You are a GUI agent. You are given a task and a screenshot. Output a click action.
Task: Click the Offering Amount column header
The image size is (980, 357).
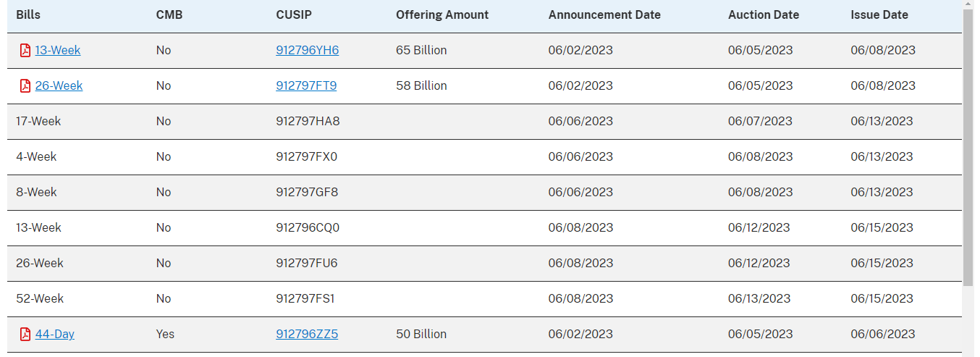442,15
